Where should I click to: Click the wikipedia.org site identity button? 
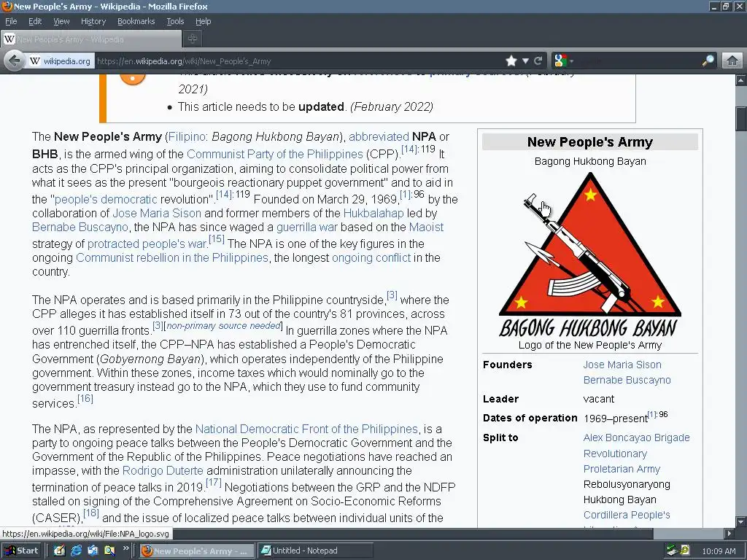coord(60,61)
